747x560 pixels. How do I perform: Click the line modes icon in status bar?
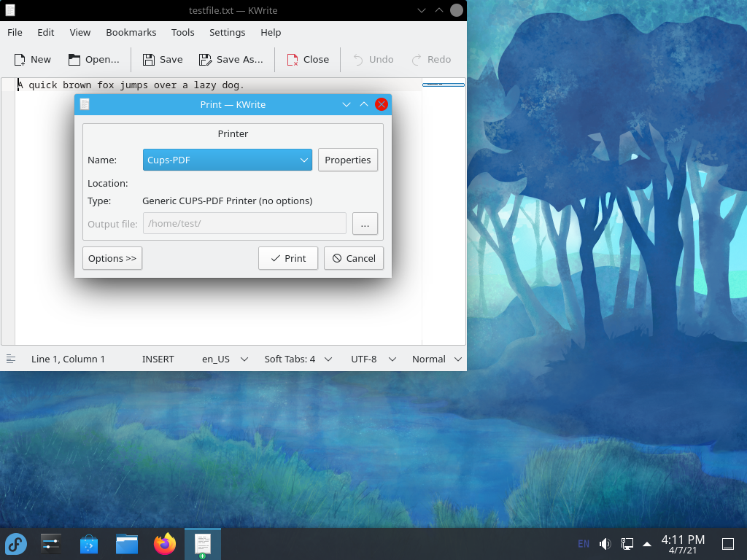pos(11,359)
